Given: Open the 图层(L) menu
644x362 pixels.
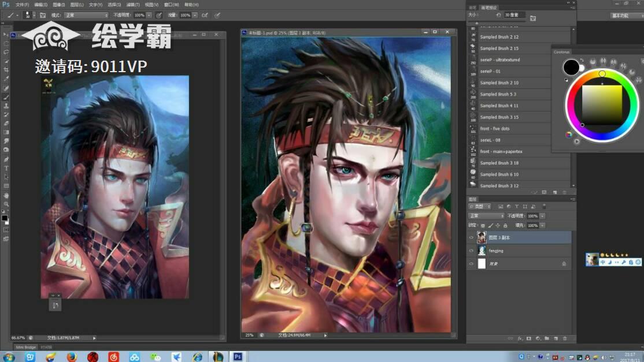Looking at the screenshot, I should pyautogui.click(x=77, y=5).
